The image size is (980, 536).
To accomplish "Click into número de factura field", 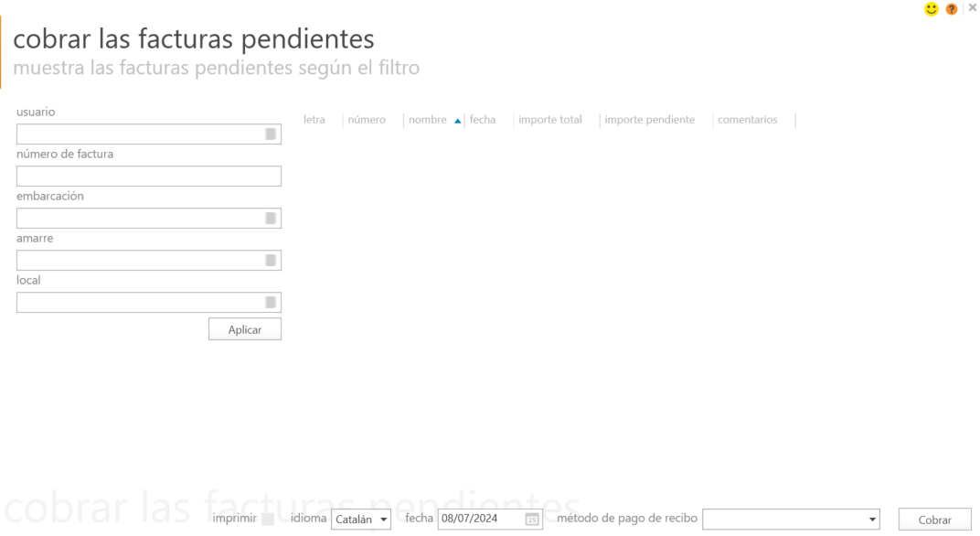I will (x=148, y=177).
